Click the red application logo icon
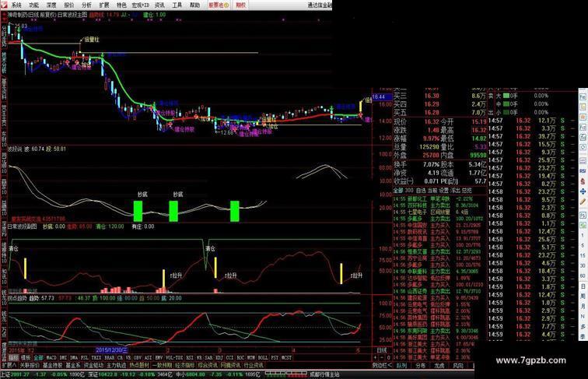Viewport: 588px width, 379px height. [4, 5]
